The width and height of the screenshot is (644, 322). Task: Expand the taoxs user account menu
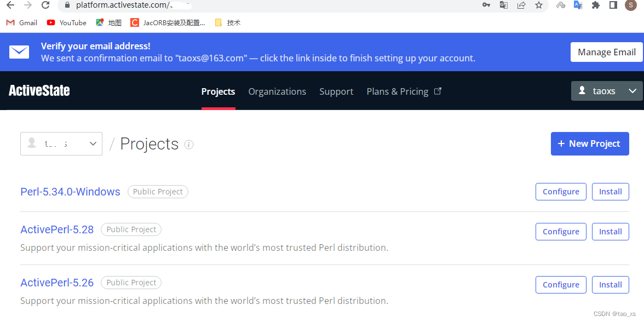coord(607,91)
